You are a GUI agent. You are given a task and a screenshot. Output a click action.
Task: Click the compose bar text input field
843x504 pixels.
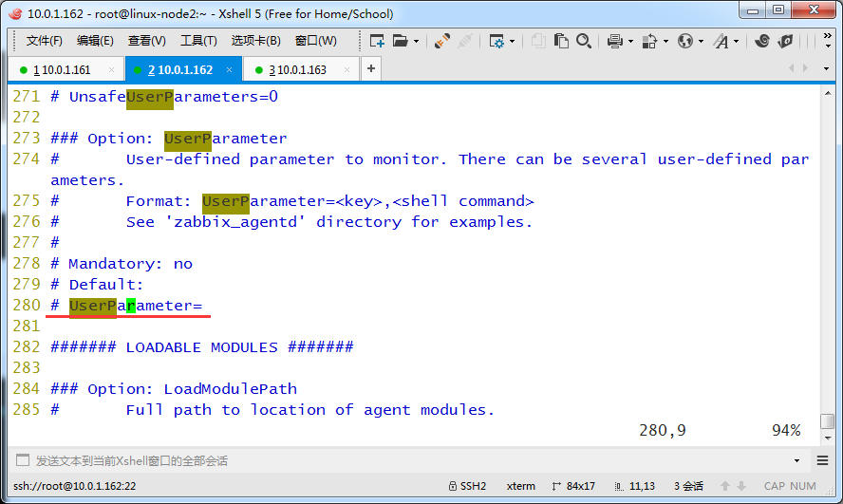pyautogui.click(x=408, y=460)
